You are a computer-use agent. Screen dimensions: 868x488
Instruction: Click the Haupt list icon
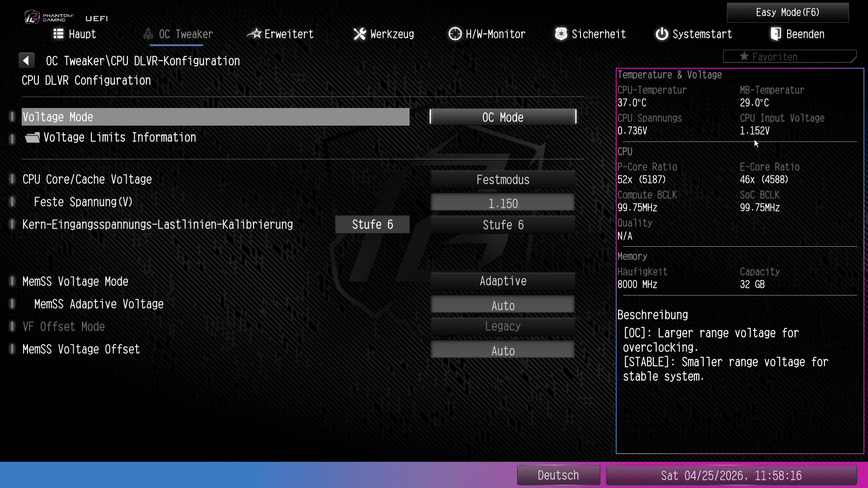coord(58,34)
